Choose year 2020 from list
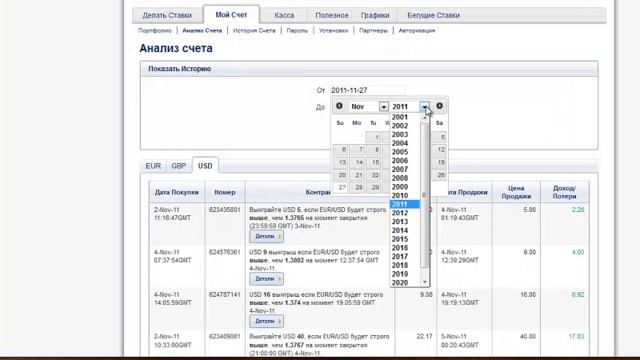The height and width of the screenshot is (360, 640). 400,282
